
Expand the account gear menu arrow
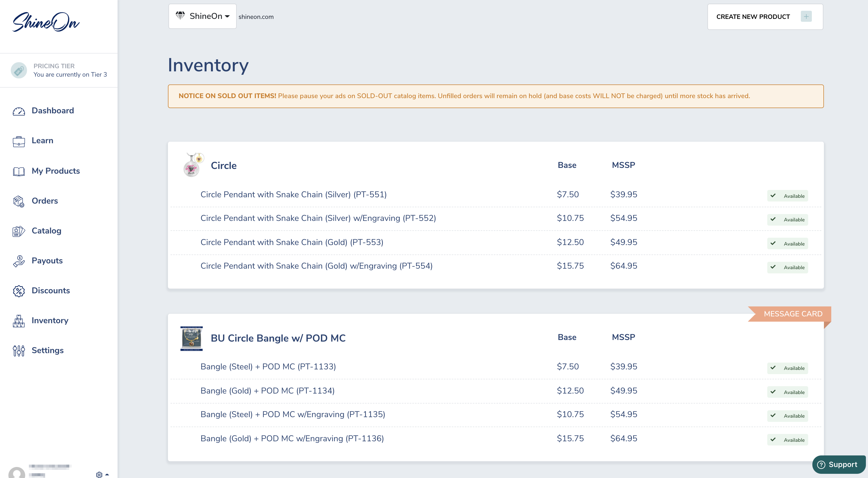(x=107, y=474)
